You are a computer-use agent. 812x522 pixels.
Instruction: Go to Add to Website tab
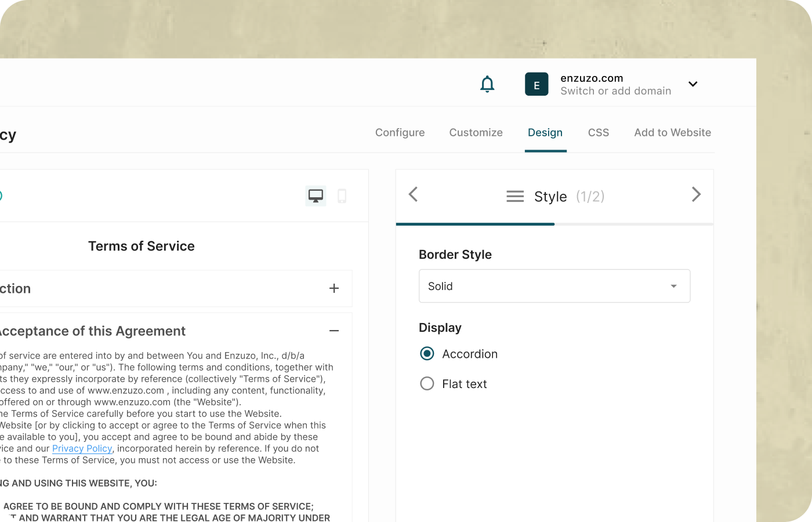point(672,133)
